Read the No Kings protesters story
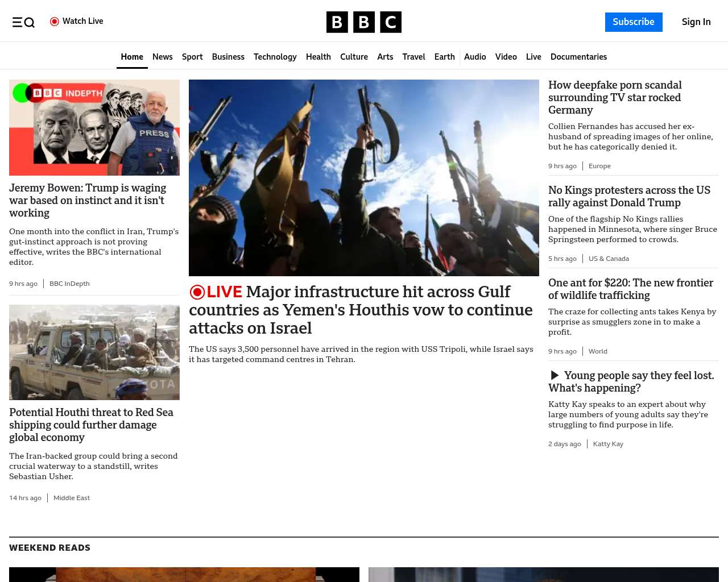The image size is (728, 582). [629, 196]
